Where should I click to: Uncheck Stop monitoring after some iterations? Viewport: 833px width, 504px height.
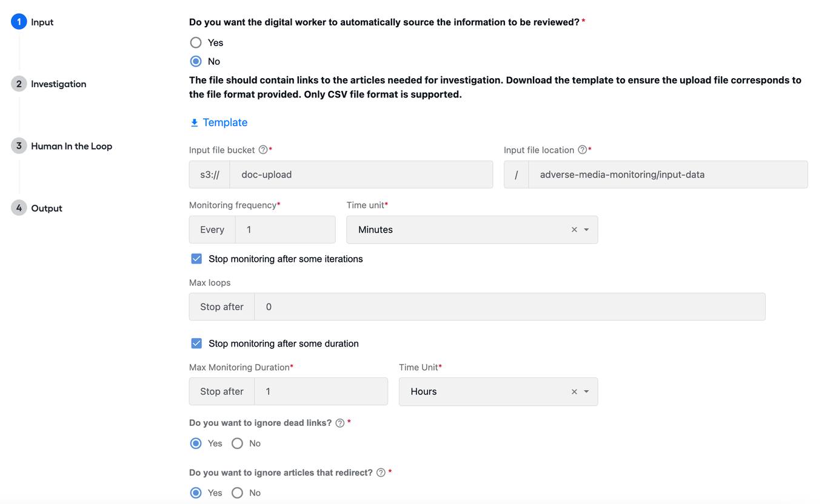[196, 259]
